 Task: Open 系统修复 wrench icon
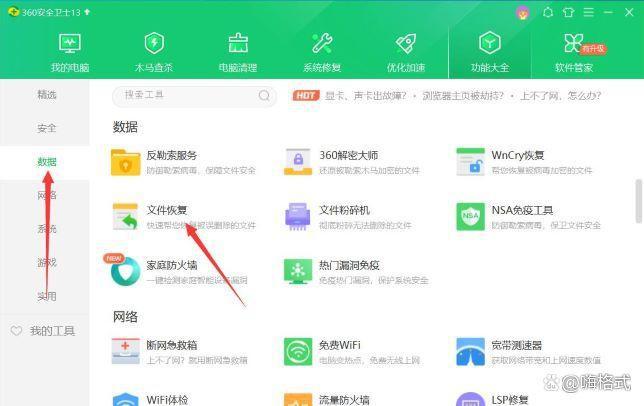pos(322,43)
